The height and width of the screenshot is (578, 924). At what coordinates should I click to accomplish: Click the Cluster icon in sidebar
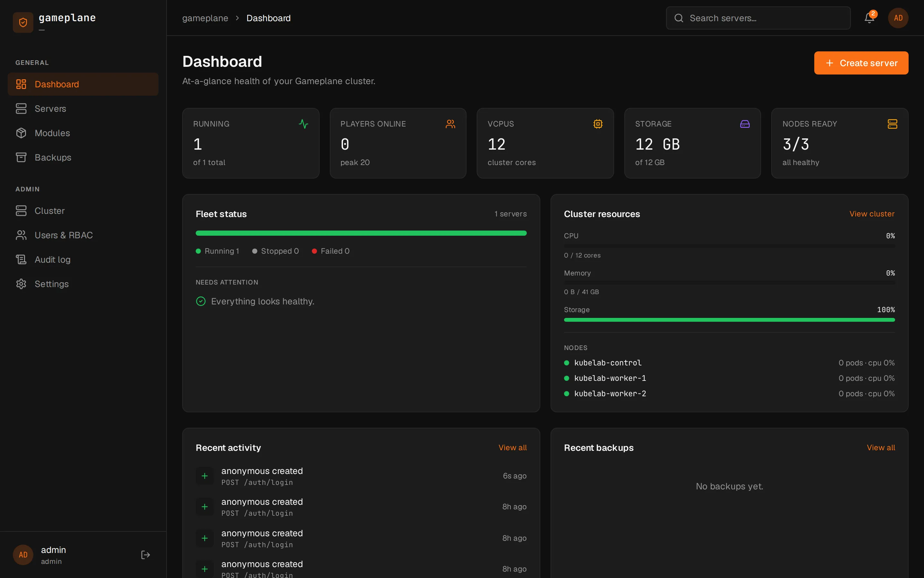tap(21, 211)
